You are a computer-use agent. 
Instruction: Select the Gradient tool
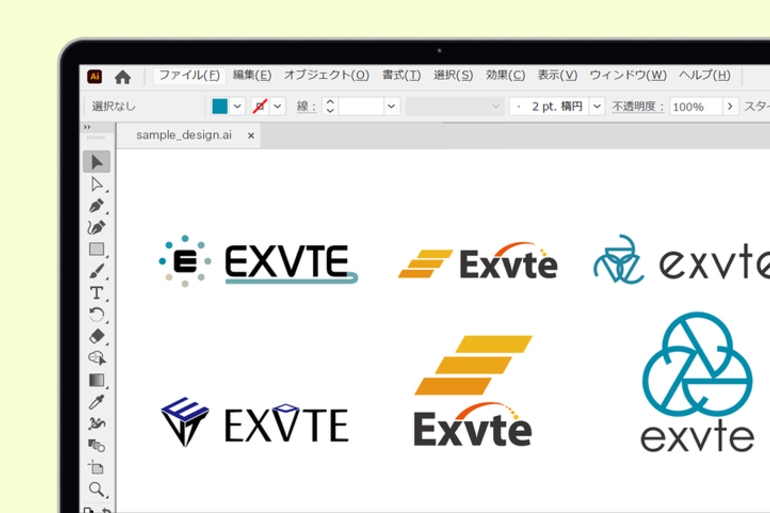(x=97, y=380)
